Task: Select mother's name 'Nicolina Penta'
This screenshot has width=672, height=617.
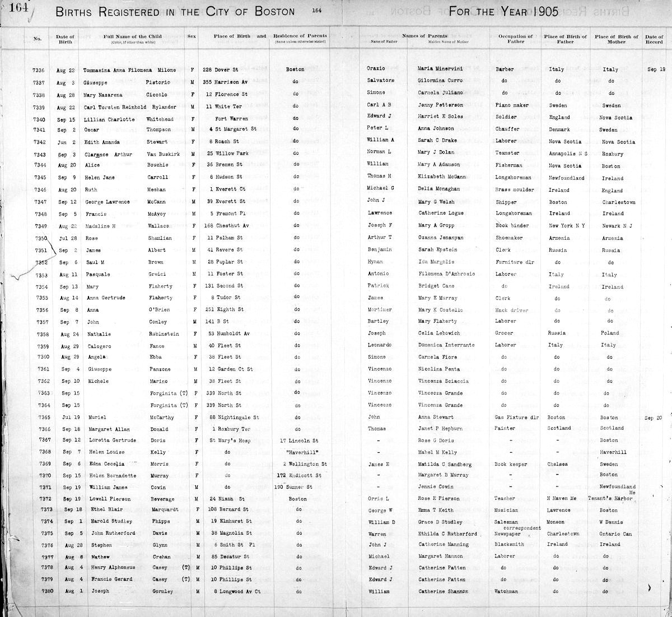Action: tap(439, 369)
